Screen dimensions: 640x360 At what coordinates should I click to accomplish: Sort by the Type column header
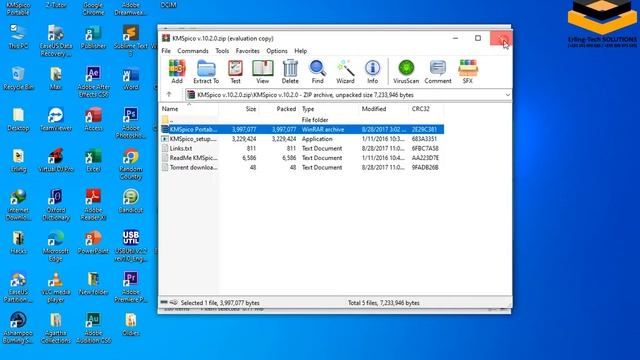pos(329,109)
